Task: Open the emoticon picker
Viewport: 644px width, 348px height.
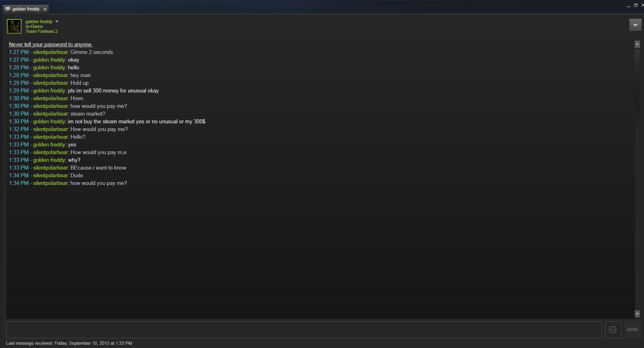Action: (x=613, y=330)
